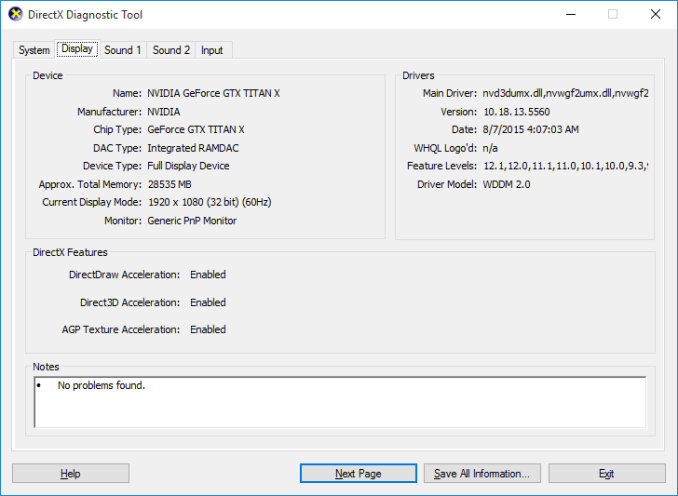Click driver version '10.18.13.5560'
The height and width of the screenshot is (496, 678).
[517, 112]
